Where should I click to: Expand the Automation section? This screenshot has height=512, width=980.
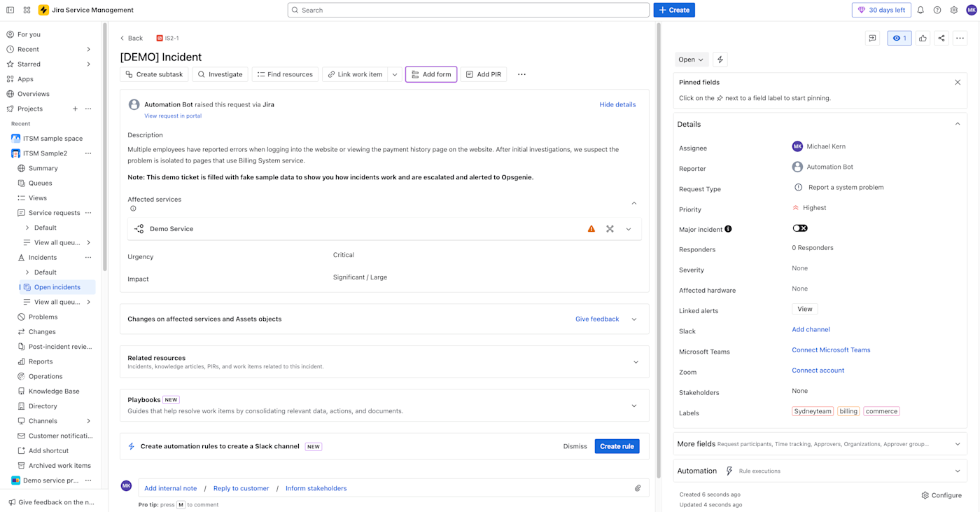pyautogui.click(x=958, y=471)
